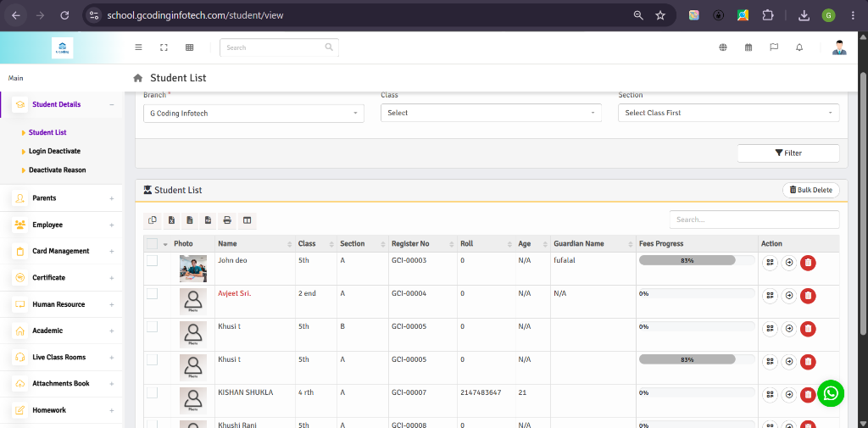Check the box for Avjeet Sri.
868x428 pixels.
point(153,293)
